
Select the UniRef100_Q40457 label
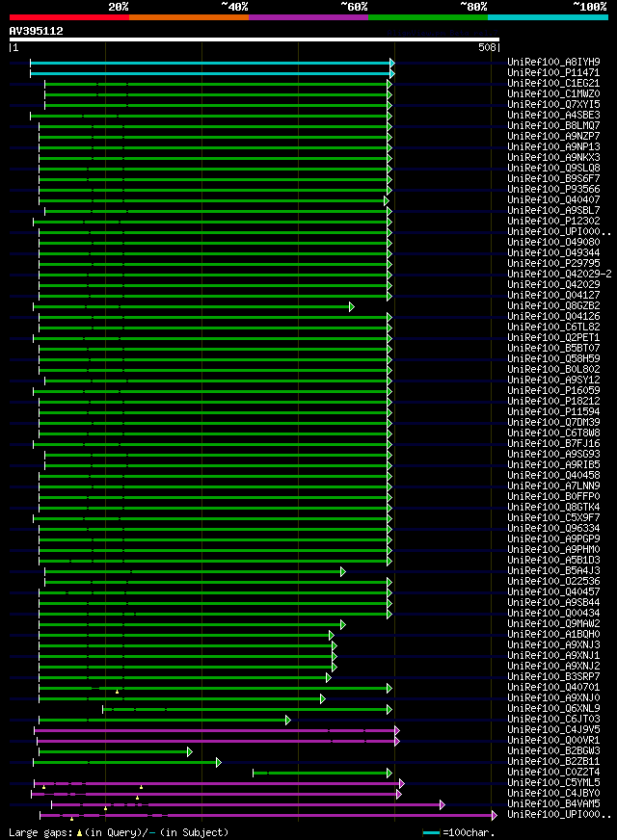553,592
